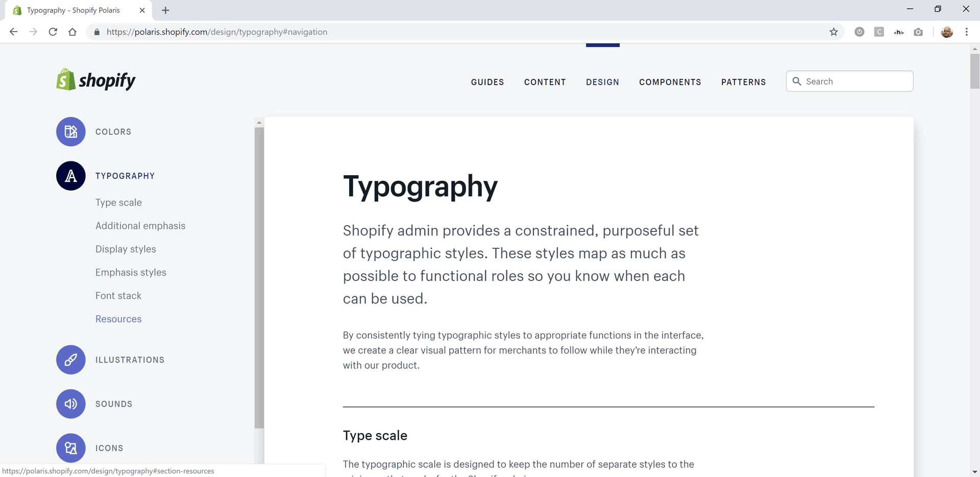The height and width of the screenshot is (477, 980).
Task: Jump to Additional emphasis section
Action: click(140, 226)
